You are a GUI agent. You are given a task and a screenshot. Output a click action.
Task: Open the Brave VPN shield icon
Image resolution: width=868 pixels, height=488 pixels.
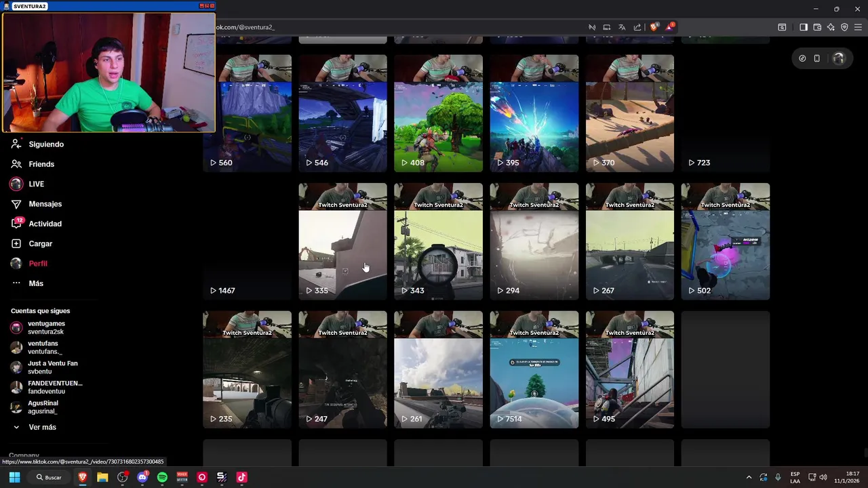point(844,27)
